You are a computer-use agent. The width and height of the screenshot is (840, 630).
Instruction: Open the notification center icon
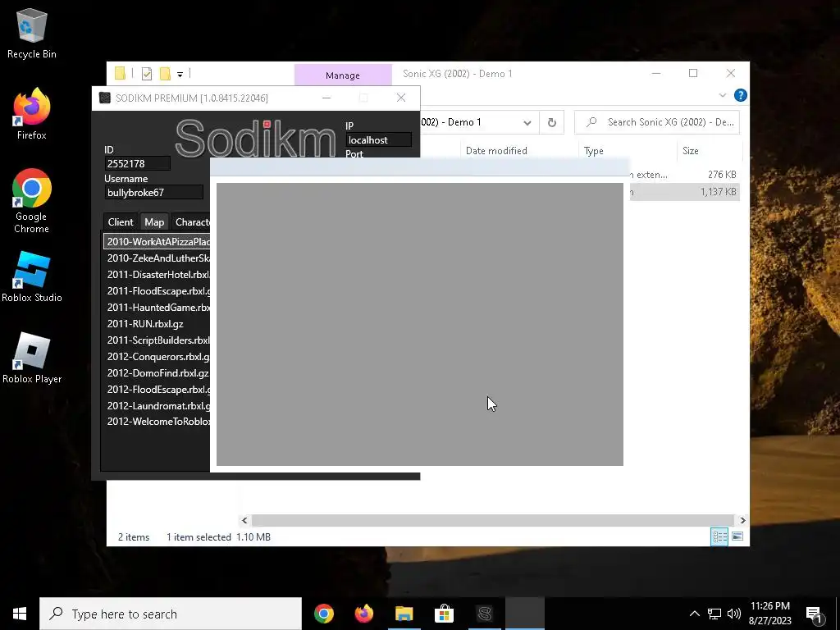pos(815,614)
